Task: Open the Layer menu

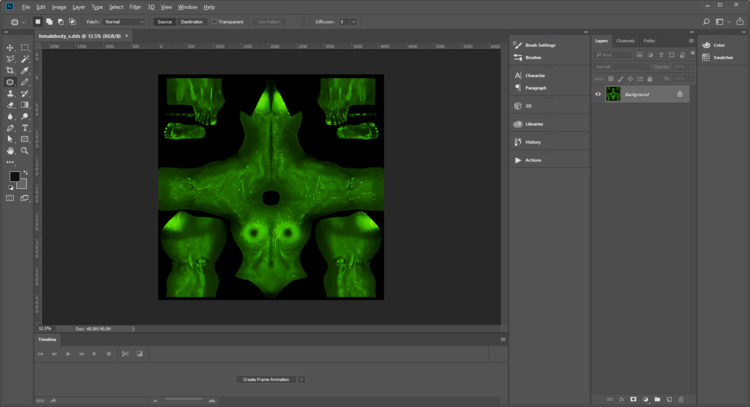Action: (79, 7)
